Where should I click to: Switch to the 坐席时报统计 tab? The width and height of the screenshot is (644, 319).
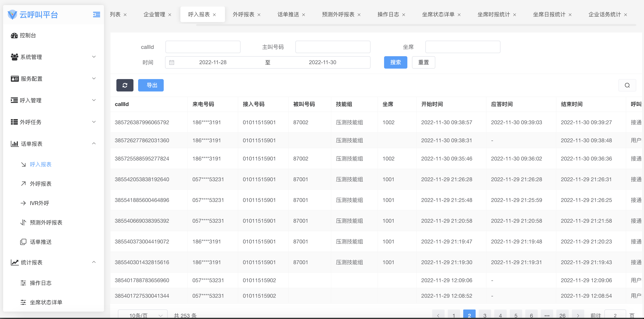493,15
